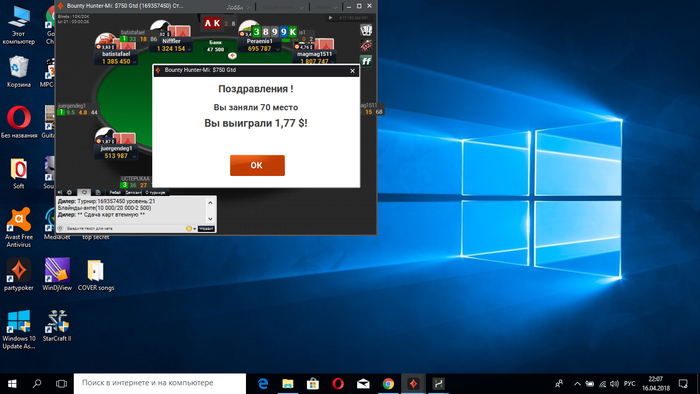
Task: Switch the РУС input language indicator
Action: click(629, 384)
